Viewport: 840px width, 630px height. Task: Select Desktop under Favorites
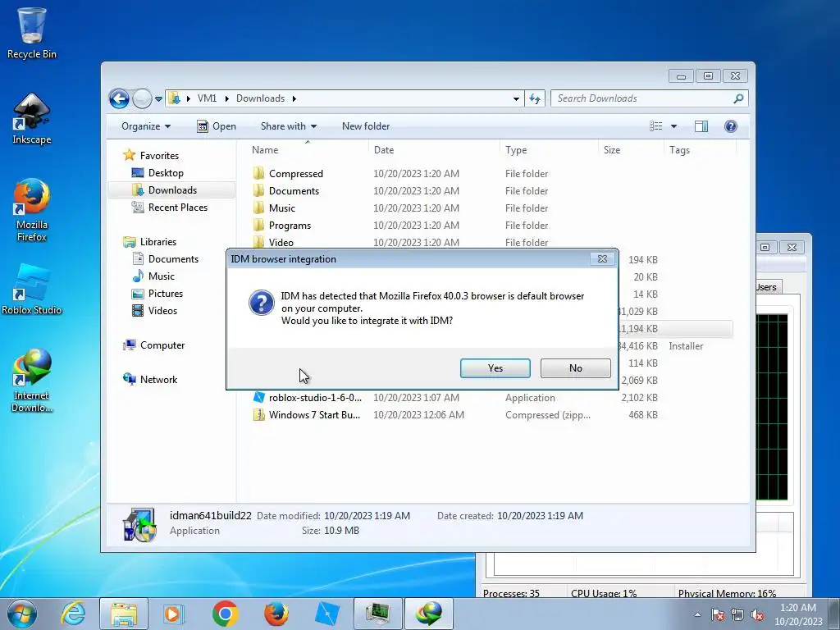166,173
